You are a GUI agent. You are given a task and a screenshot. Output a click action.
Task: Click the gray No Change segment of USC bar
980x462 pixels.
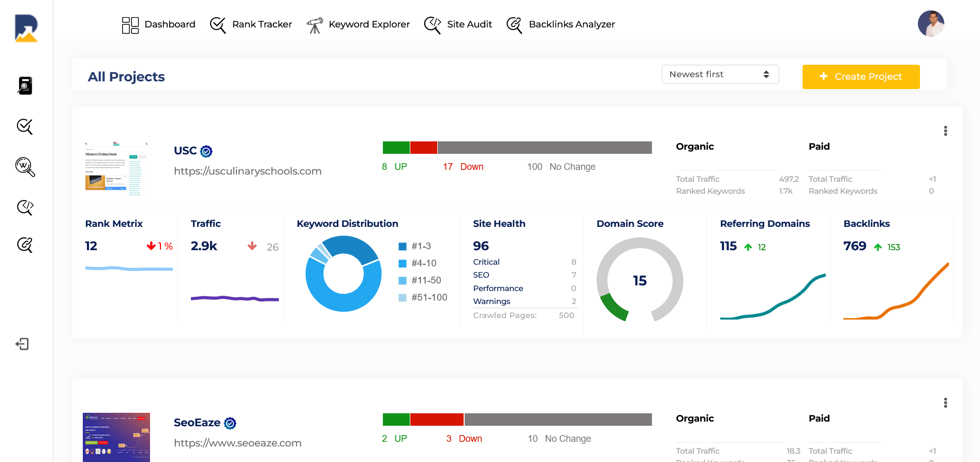click(x=545, y=148)
